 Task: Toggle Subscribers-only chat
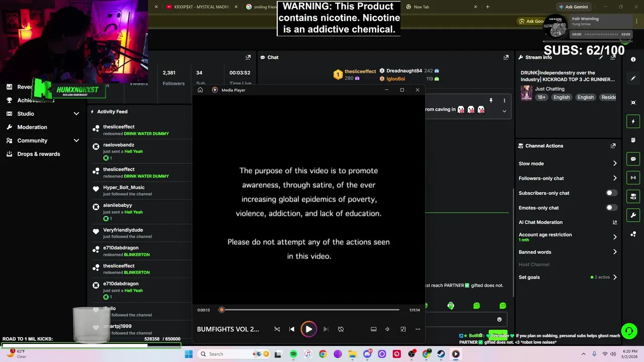[x=611, y=193]
